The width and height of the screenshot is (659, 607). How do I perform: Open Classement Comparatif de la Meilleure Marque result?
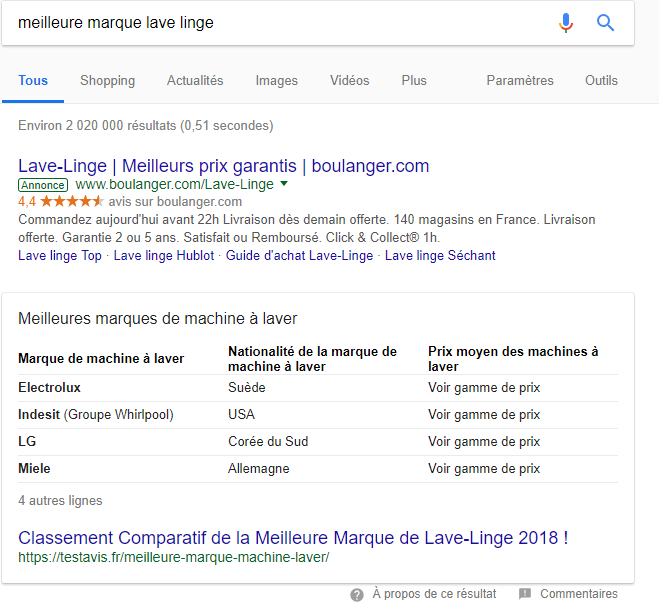(293, 538)
